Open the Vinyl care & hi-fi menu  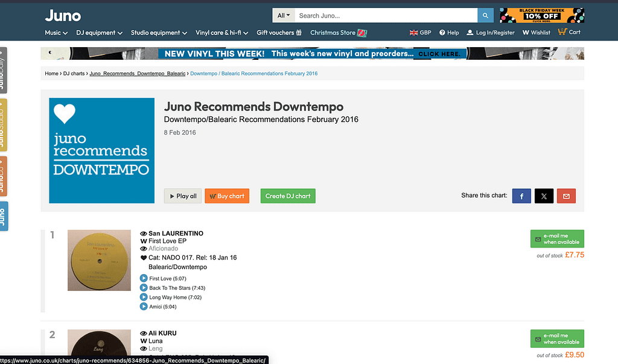tap(221, 33)
